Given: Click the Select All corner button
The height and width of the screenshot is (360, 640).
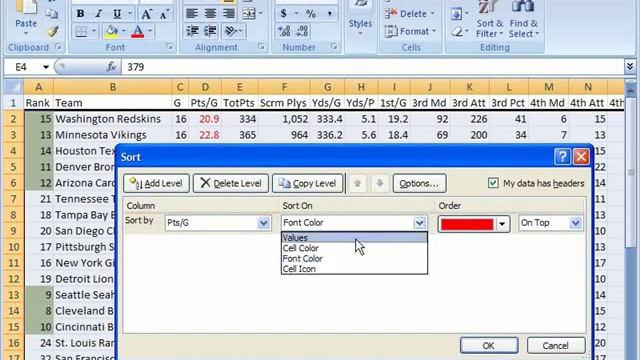Looking at the screenshot, I should (13, 87).
